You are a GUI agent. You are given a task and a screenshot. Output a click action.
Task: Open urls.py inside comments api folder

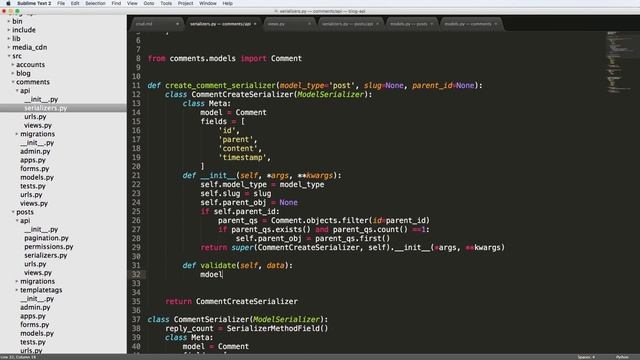click(x=36, y=117)
